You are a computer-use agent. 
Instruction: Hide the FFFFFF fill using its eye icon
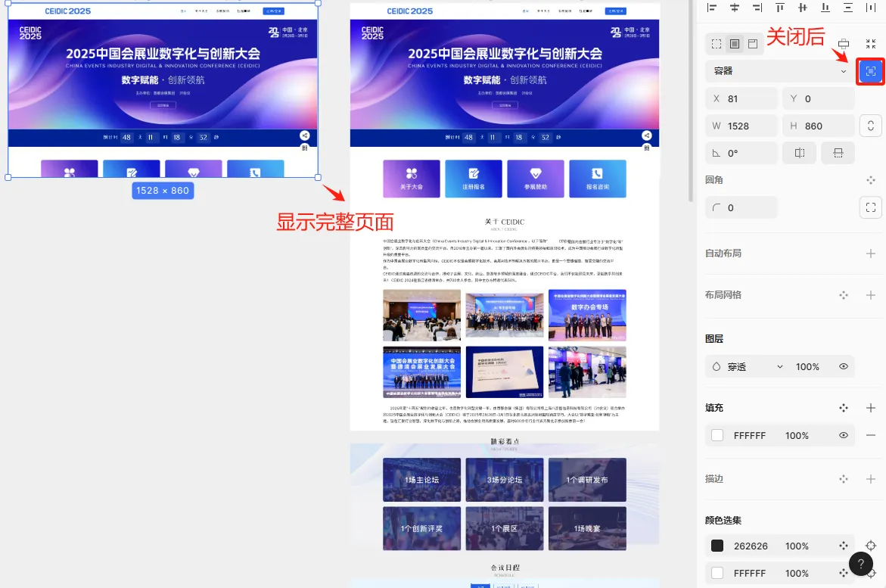click(844, 435)
